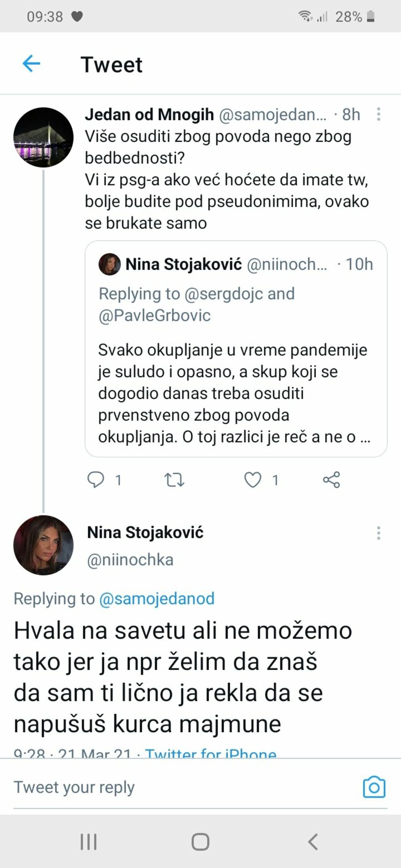401x868 pixels.
Task: Open more options on Nina Stojaković's reply
Action: point(377,533)
